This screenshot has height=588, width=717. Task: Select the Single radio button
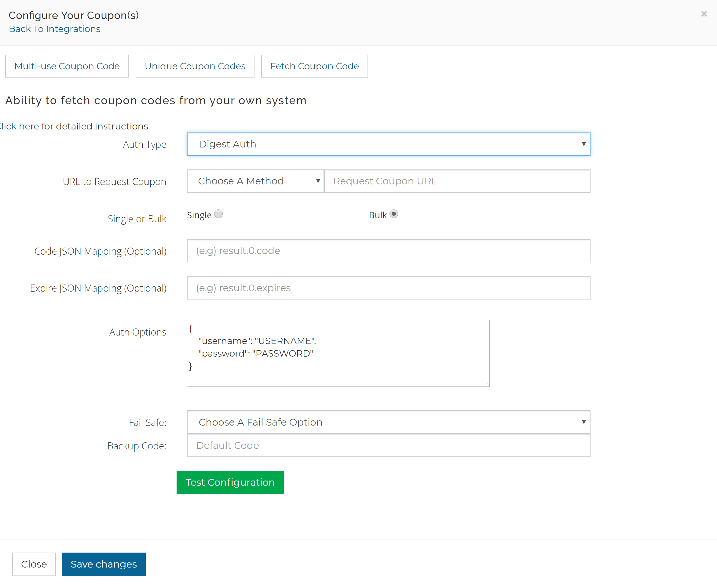click(x=218, y=214)
